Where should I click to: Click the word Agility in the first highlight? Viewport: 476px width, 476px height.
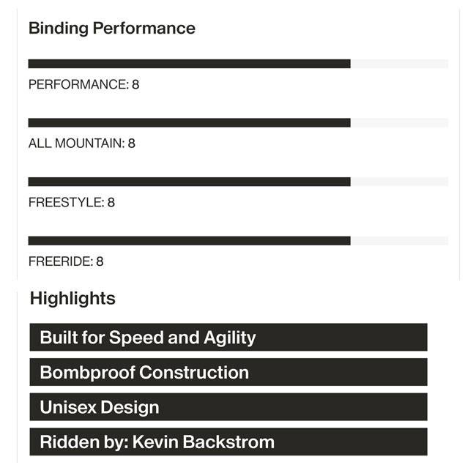tap(229, 338)
